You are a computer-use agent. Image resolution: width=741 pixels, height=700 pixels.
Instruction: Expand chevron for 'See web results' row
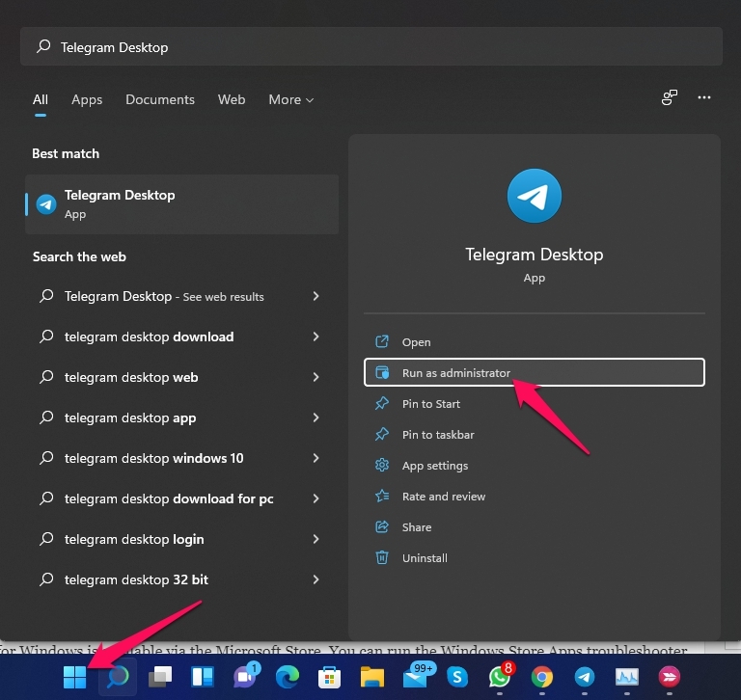click(x=316, y=296)
